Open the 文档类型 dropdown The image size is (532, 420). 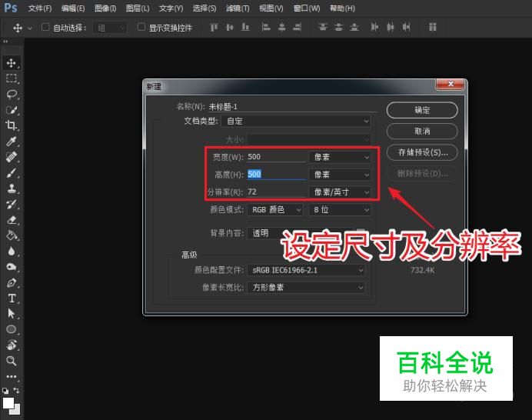pyautogui.click(x=296, y=121)
